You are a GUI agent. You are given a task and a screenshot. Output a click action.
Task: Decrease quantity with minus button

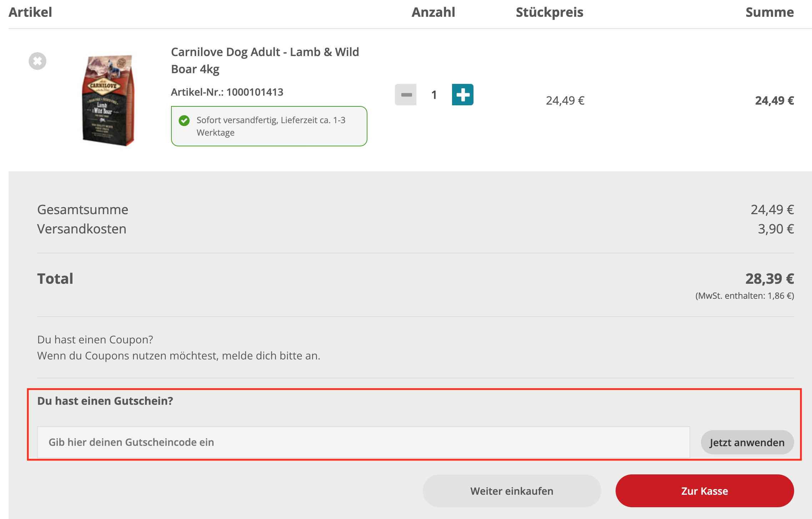406,95
